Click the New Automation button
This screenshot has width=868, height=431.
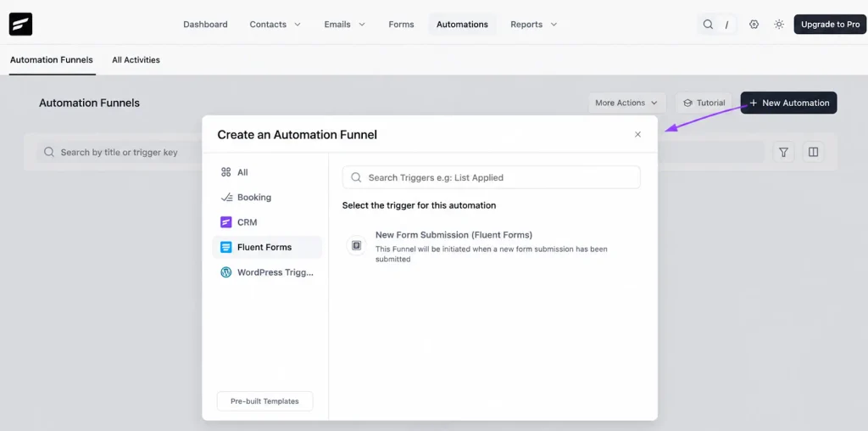point(789,103)
